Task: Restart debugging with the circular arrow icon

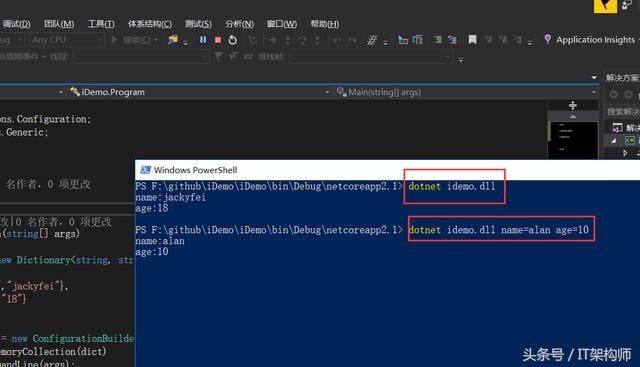Action: (x=233, y=40)
